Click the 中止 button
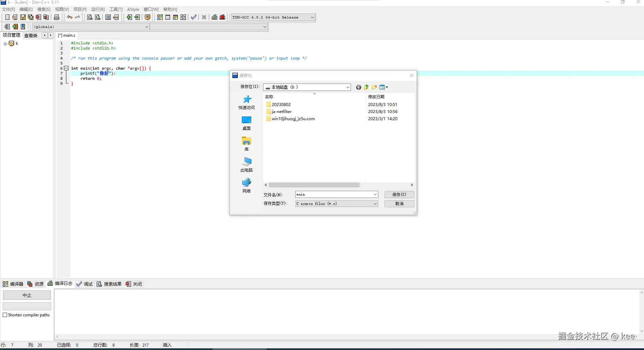The image size is (644, 350). tap(27, 295)
